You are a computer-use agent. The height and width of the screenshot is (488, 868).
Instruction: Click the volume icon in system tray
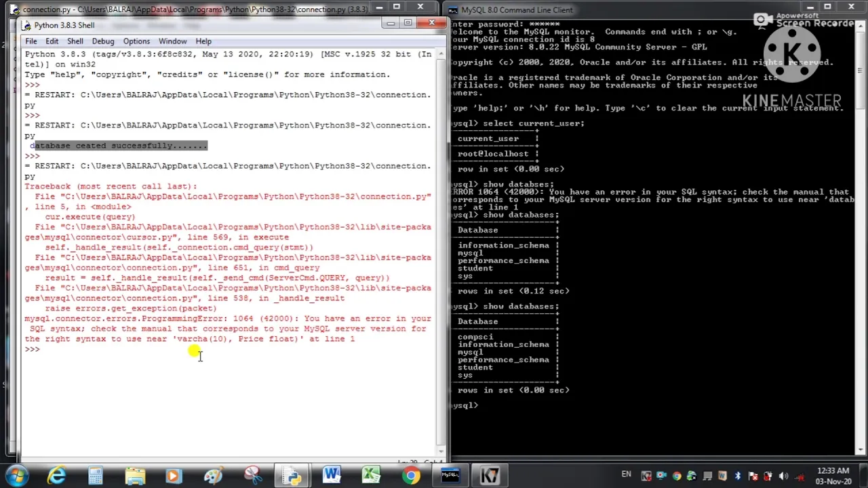point(784,476)
